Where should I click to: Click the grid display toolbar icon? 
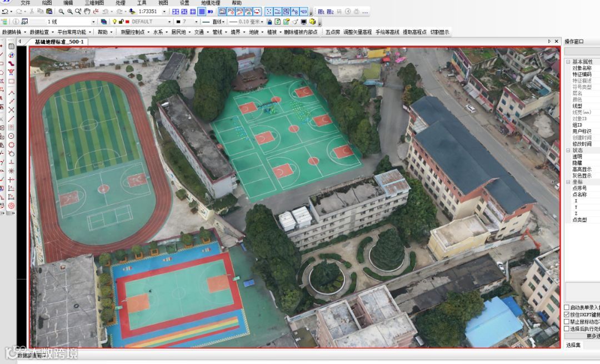(202, 12)
